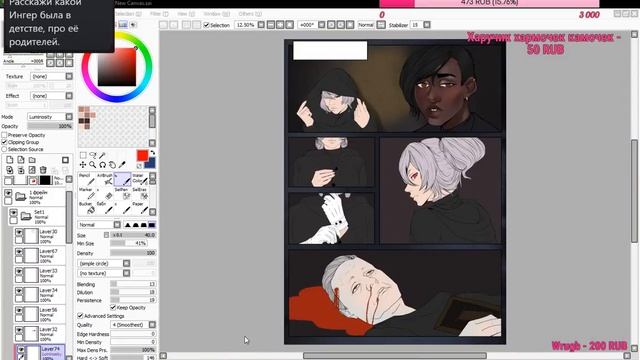Toggle Keep Opacity checkbox
Screen dimensions: 640x360
113,307
